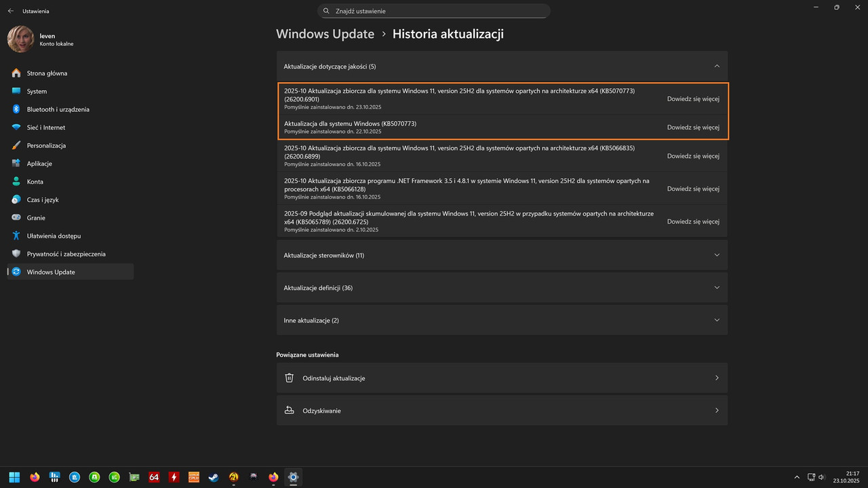The width and height of the screenshot is (868, 488).
Task: Select Windows Update in the sidebar
Action: 71,272
